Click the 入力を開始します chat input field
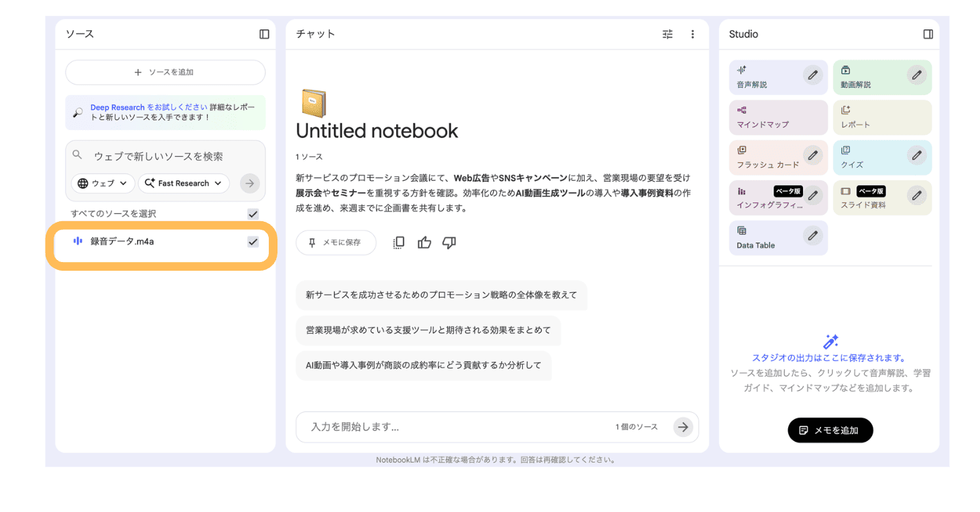Image resolution: width=980 pixels, height=512 pixels. point(456,427)
